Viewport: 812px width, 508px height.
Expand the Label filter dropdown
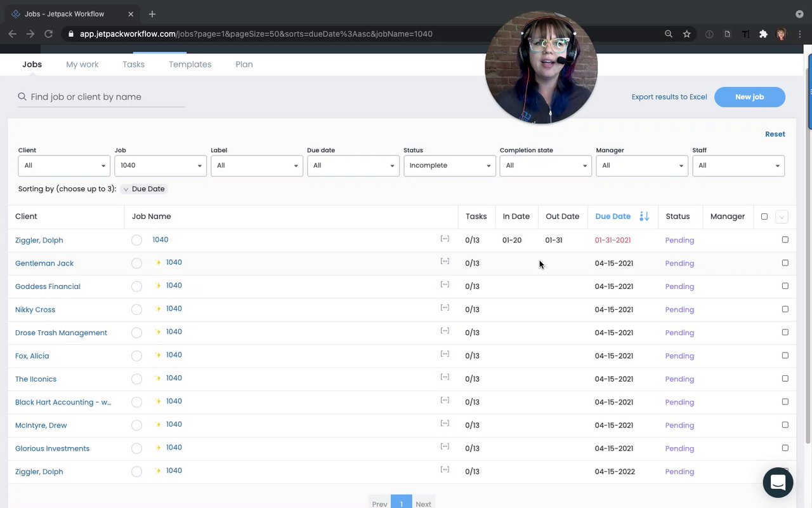pos(257,166)
